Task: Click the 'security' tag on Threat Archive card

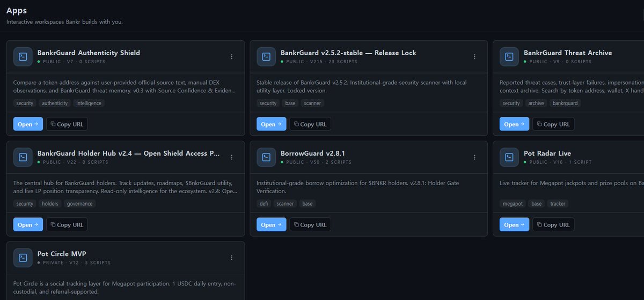Action: pos(511,103)
